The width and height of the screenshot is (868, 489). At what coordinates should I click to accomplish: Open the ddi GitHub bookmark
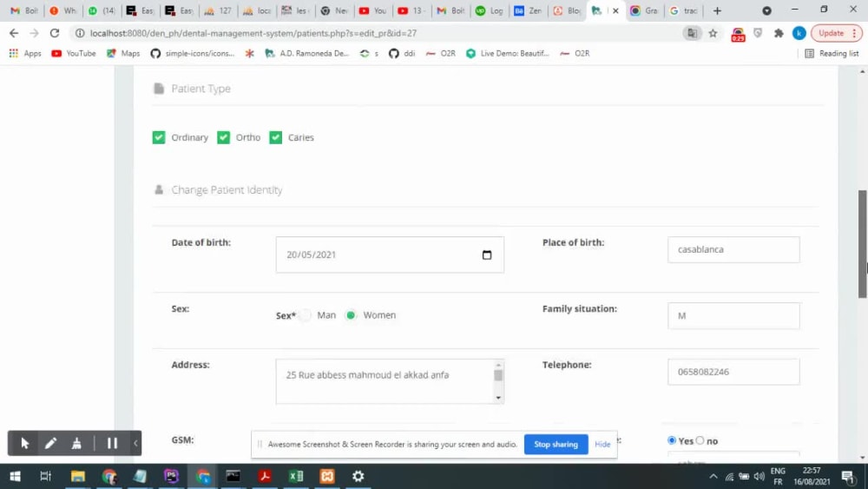tap(402, 53)
